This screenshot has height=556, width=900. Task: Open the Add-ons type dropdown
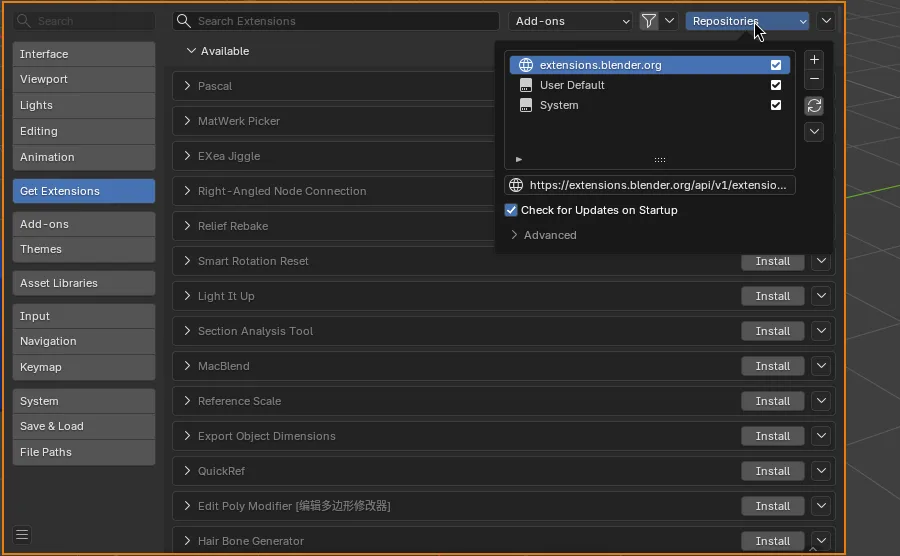coord(570,21)
